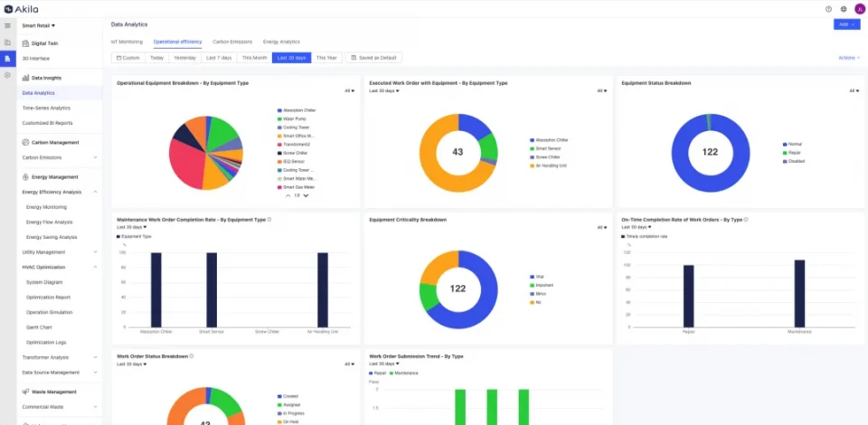Click the hamburger menu icon in left rail
The height and width of the screenshot is (425, 868).
pyautogui.click(x=7, y=25)
